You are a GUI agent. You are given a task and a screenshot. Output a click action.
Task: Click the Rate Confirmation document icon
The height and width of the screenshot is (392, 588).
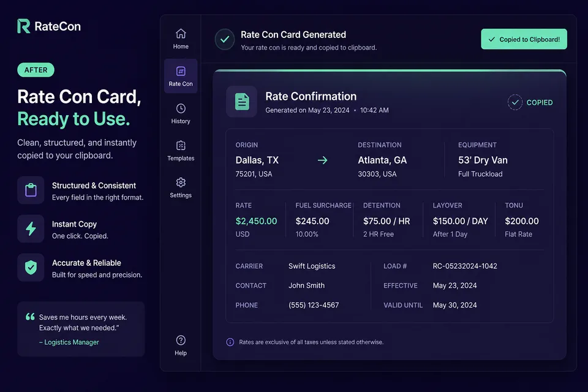(x=242, y=102)
